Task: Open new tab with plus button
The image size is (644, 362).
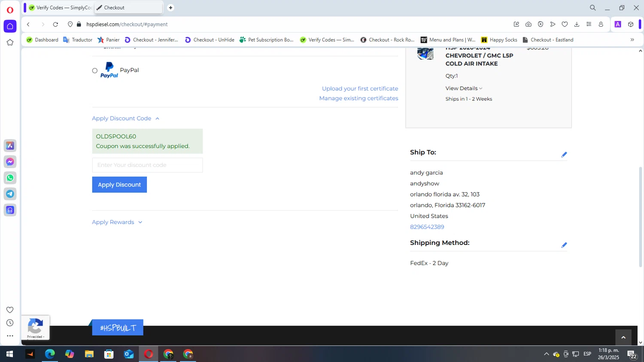Action: [170, 8]
